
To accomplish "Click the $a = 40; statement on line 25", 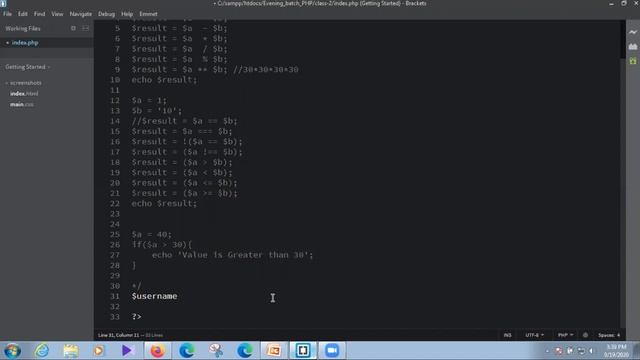I will 151,234.
